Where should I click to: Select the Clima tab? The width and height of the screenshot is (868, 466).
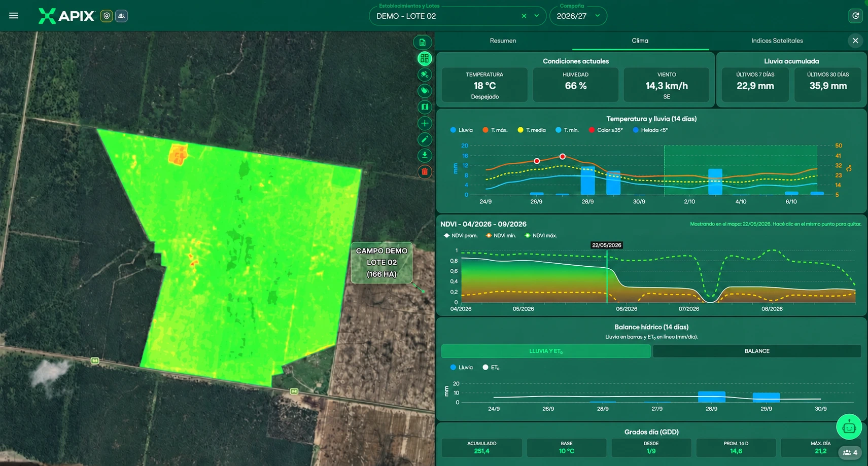tap(640, 41)
